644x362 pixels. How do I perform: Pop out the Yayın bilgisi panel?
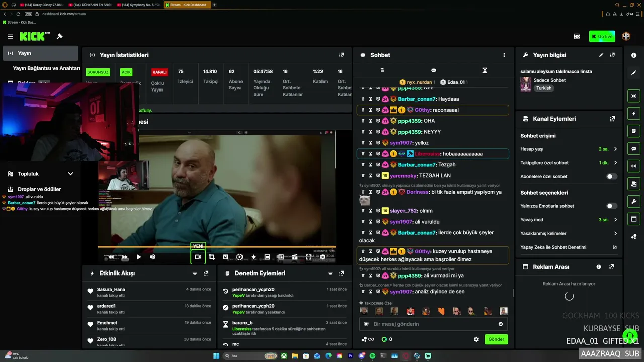click(612, 55)
